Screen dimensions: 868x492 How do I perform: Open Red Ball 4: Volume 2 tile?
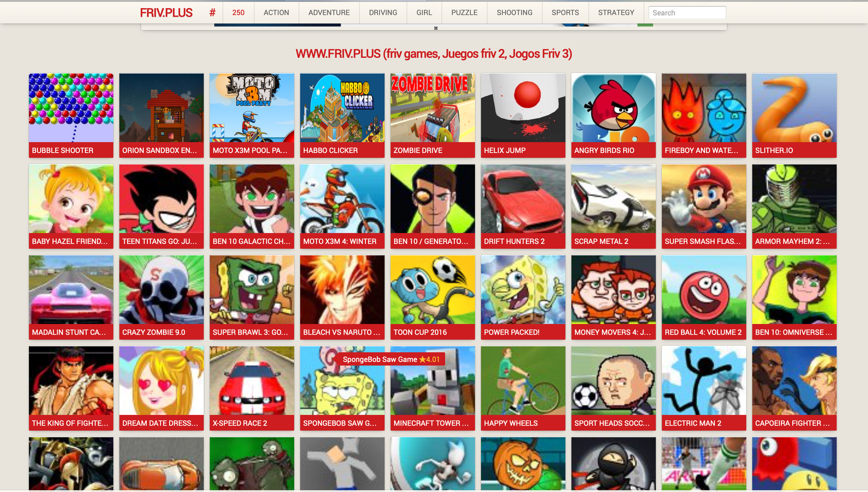click(x=704, y=297)
